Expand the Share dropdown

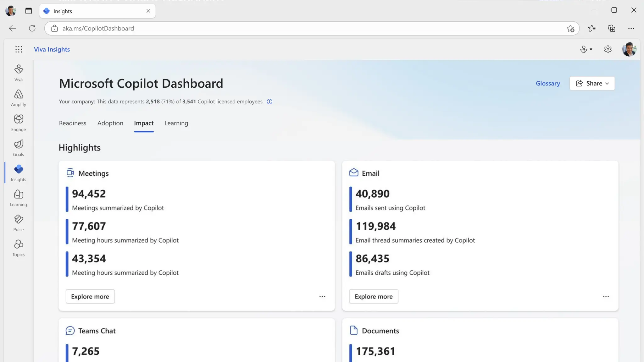(592, 83)
